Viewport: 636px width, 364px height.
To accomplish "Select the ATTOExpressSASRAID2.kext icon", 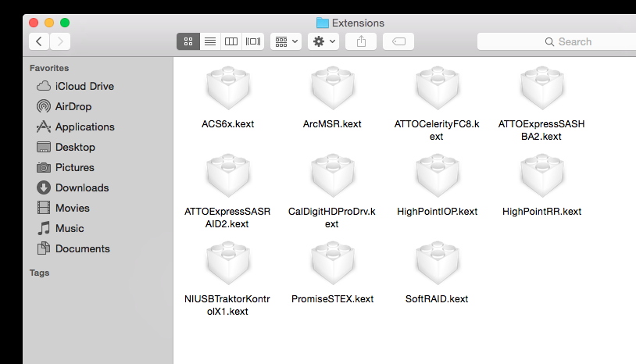I will coord(228,176).
